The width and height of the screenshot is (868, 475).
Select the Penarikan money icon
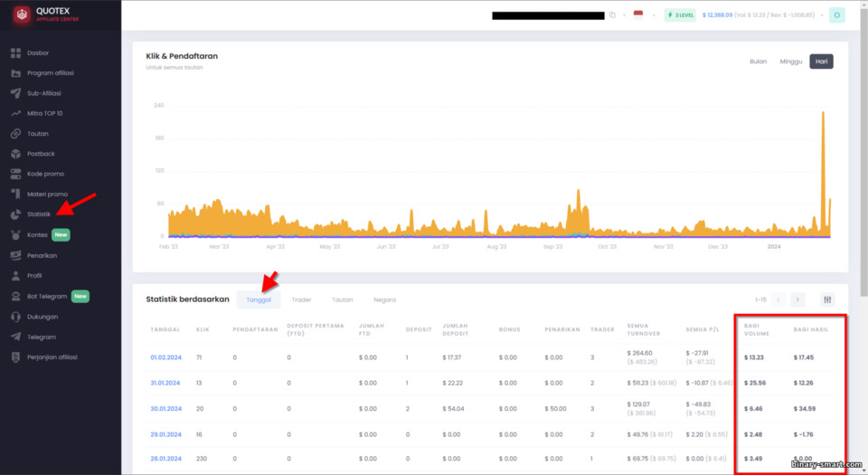pos(15,255)
